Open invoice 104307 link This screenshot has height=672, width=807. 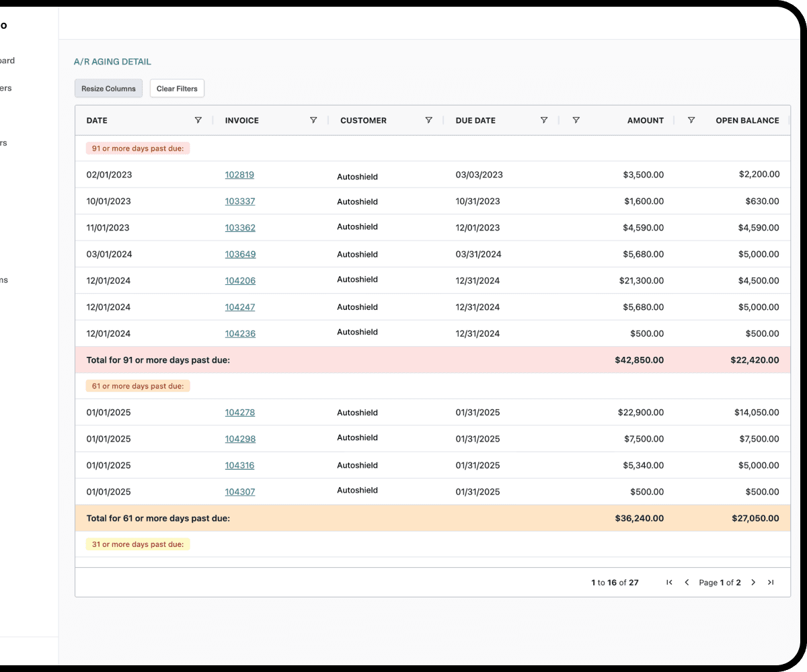[x=240, y=492]
